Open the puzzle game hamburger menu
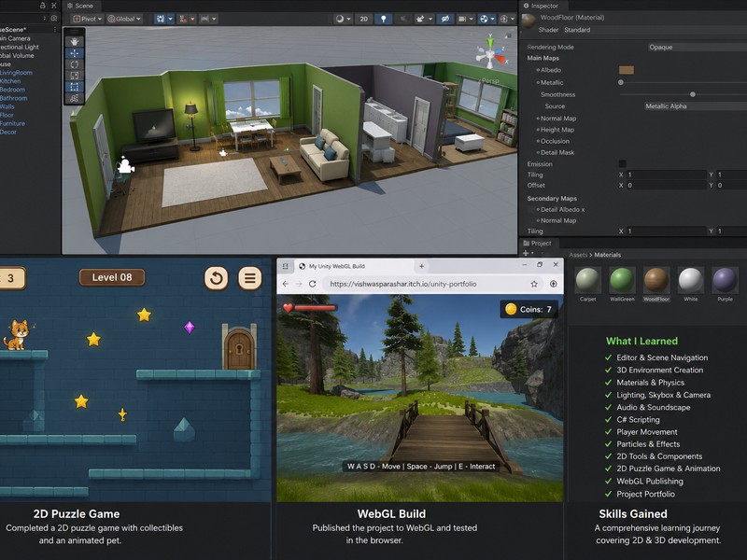747x560 pixels. click(x=249, y=277)
